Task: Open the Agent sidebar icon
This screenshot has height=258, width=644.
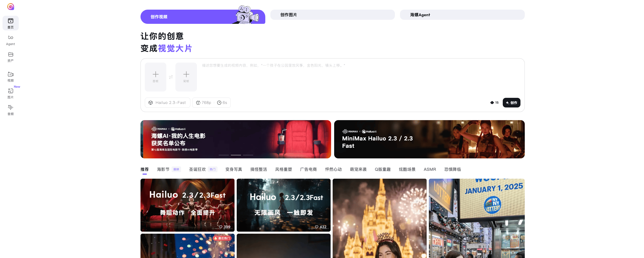Action: point(11,40)
